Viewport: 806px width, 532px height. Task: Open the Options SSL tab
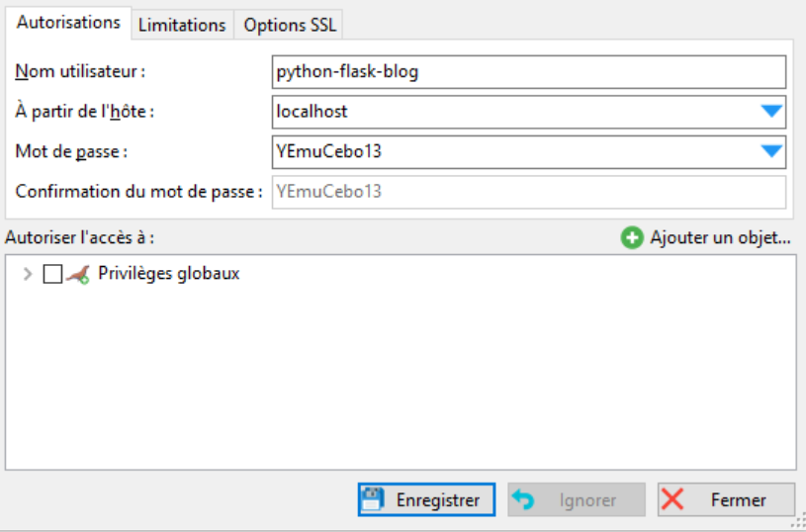pyautogui.click(x=290, y=25)
